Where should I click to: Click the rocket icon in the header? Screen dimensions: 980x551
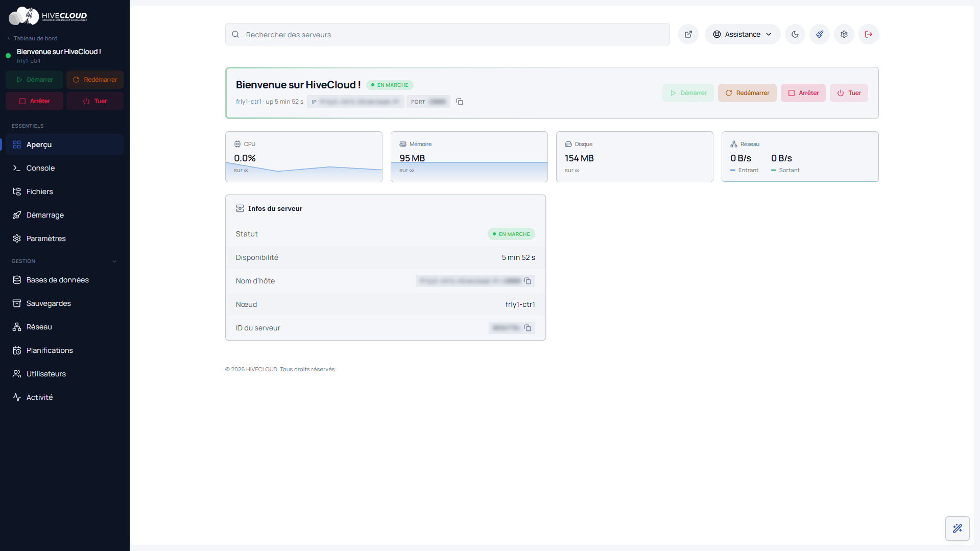click(820, 34)
